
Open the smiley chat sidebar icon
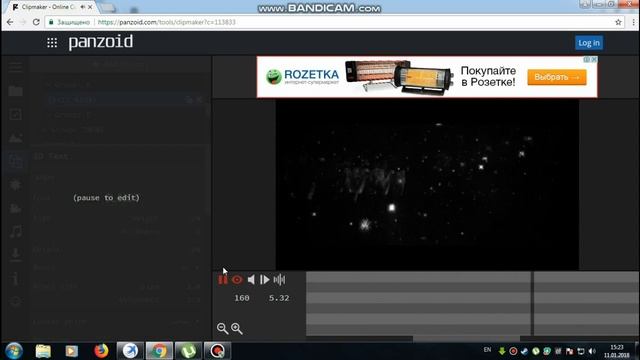[16, 302]
